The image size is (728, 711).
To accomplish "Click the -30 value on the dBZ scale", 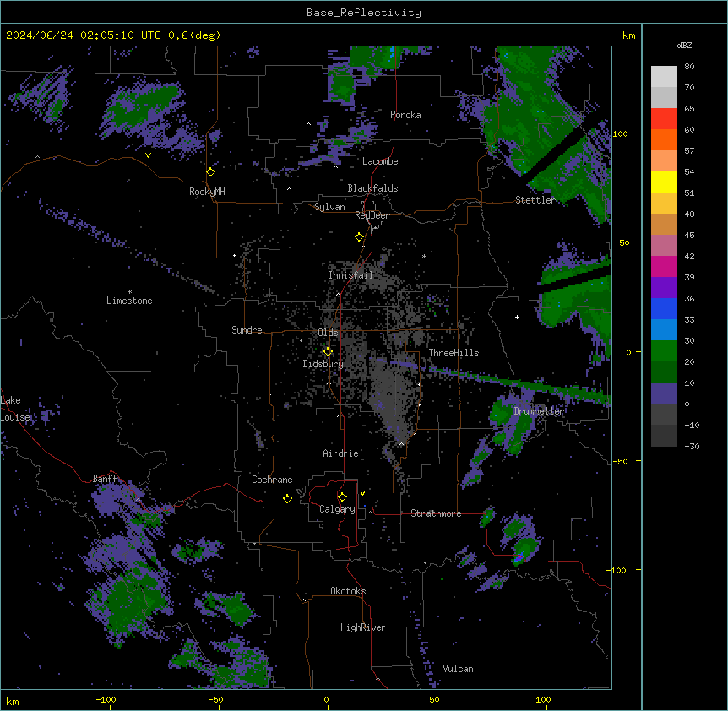I will (x=692, y=446).
